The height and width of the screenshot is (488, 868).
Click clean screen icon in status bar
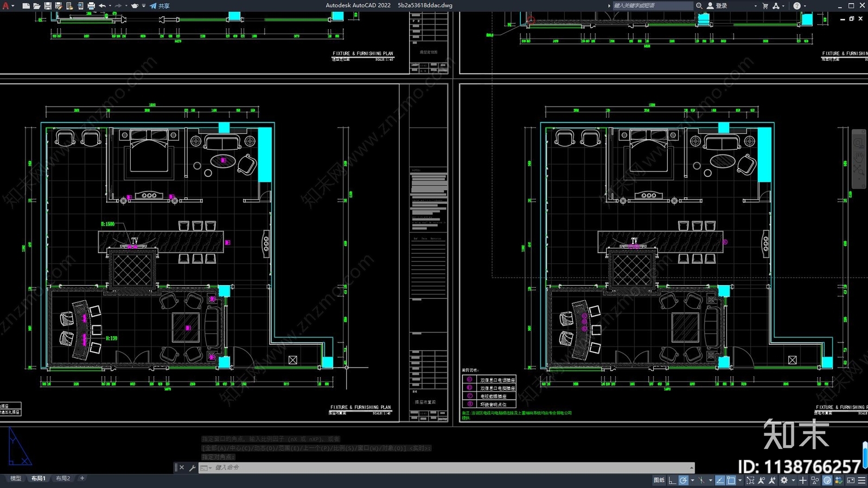[851, 480]
